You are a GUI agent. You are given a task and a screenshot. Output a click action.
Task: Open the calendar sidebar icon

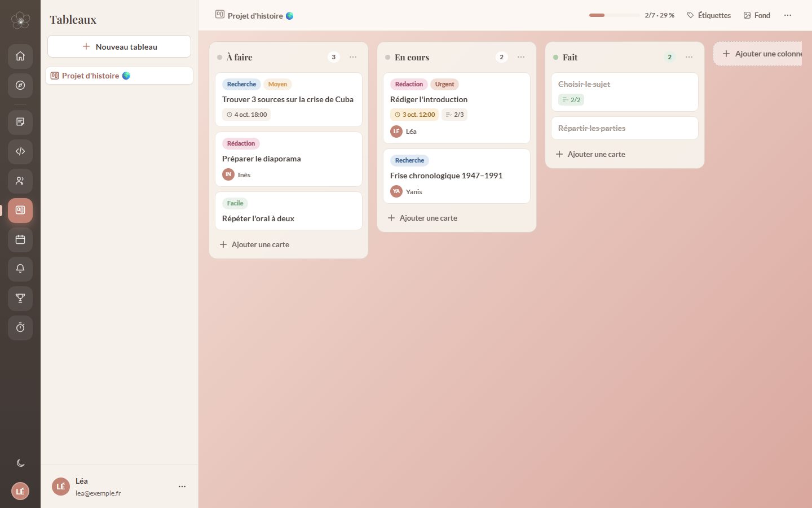[20, 239]
